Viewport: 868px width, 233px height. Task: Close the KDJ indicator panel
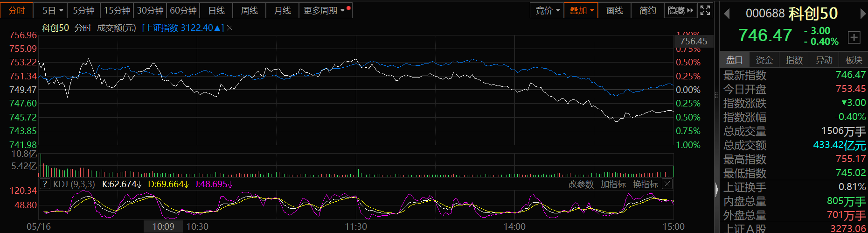pos(667,184)
